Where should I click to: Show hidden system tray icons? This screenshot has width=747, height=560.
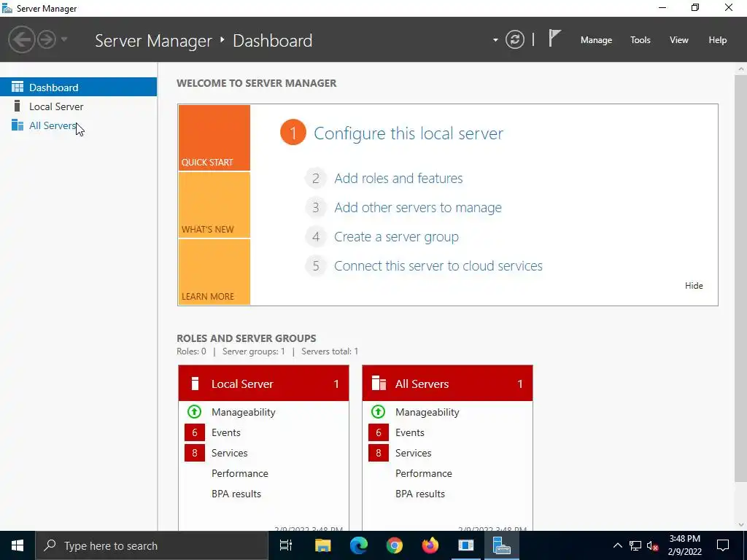click(617, 545)
